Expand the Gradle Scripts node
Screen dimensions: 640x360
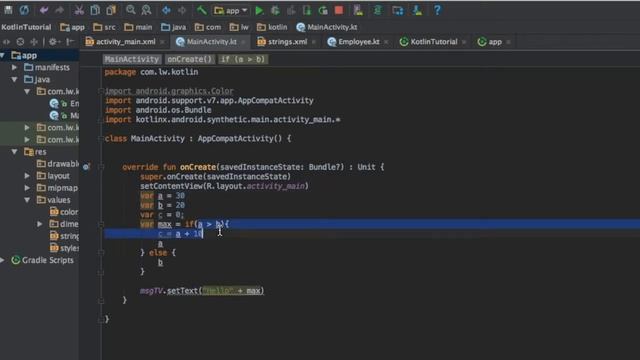click(x=3, y=260)
